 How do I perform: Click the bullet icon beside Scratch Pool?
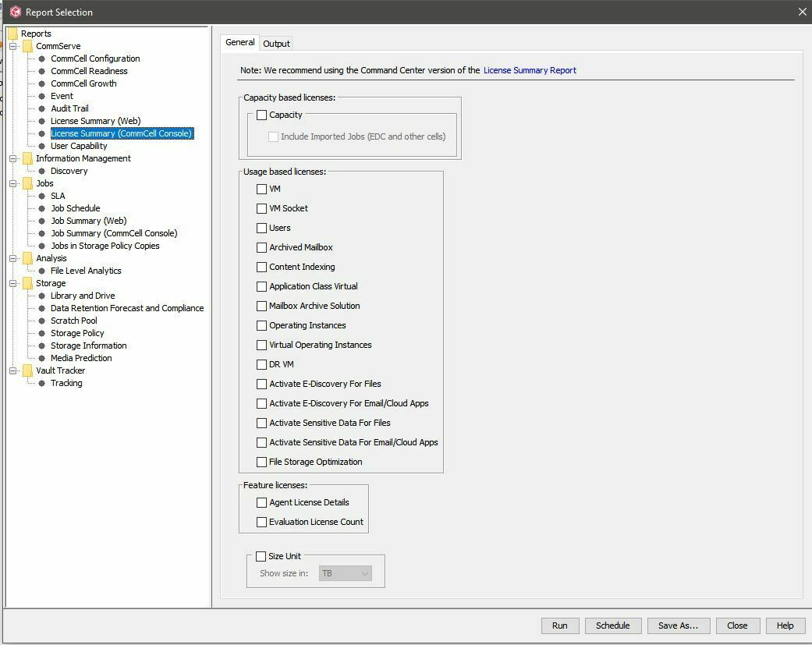tap(42, 321)
